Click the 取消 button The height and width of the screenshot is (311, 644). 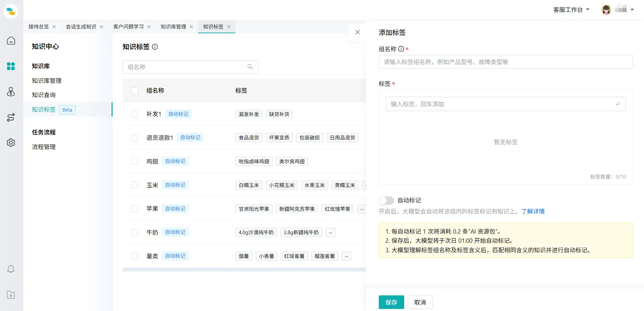(x=420, y=302)
